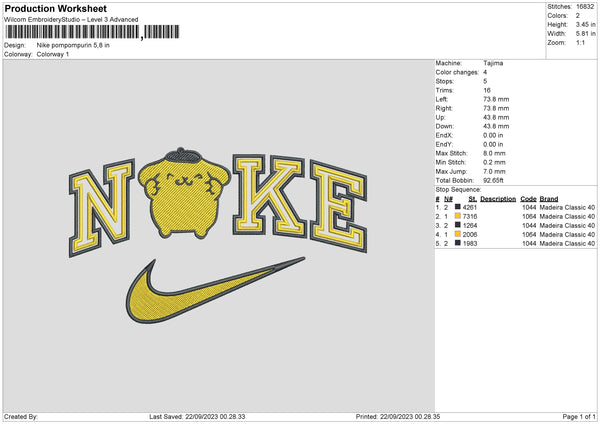
Task: Select the design name Nike pompompurin 5,8 in
Action: [x=73, y=45]
